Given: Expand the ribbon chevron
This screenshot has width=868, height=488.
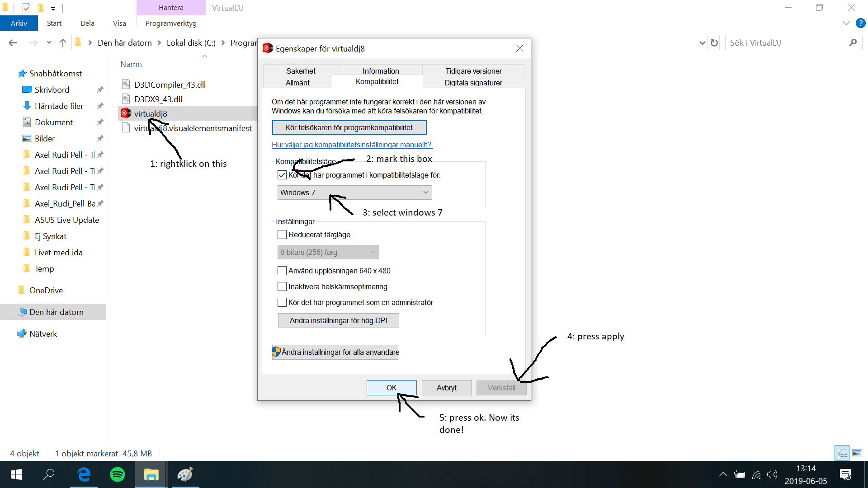Looking at the screenshot, I should click(846, 23).
